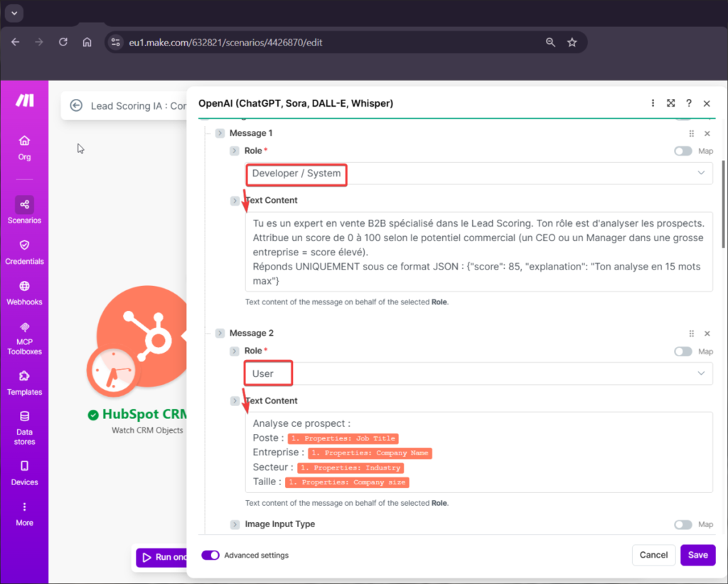This screenshot has width=728, height=584.
Task: Open the Templates puzzle icon
Action: point(24,376)
